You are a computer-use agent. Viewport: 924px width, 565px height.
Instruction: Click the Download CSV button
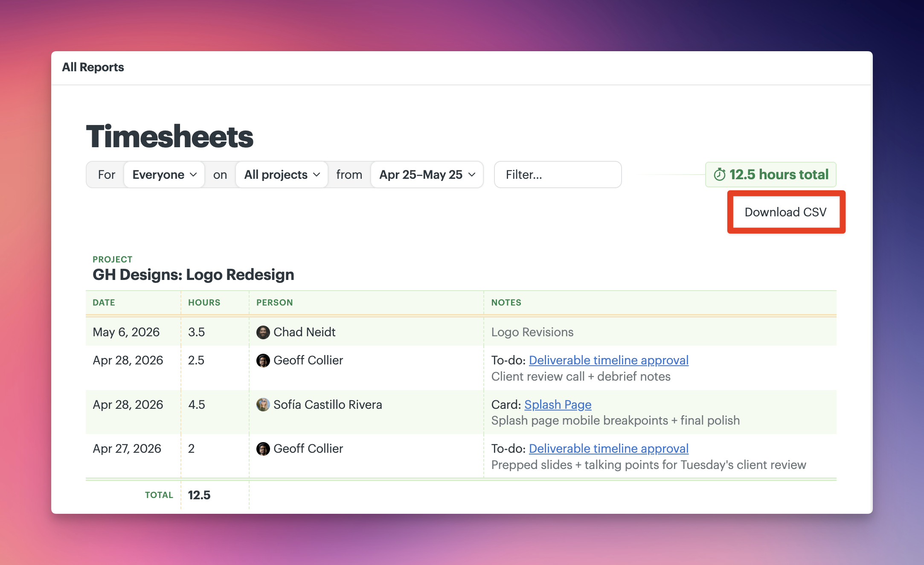click(x=786, y=212)
